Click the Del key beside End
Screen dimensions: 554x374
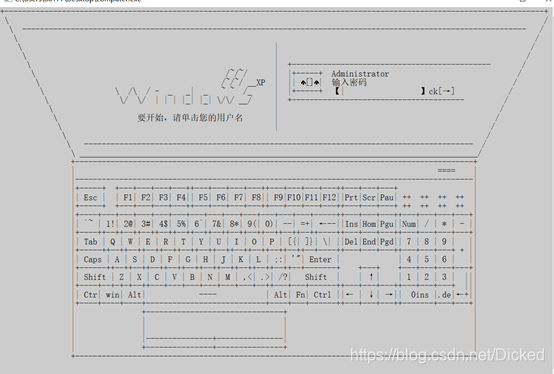click(x=351, y=242)
